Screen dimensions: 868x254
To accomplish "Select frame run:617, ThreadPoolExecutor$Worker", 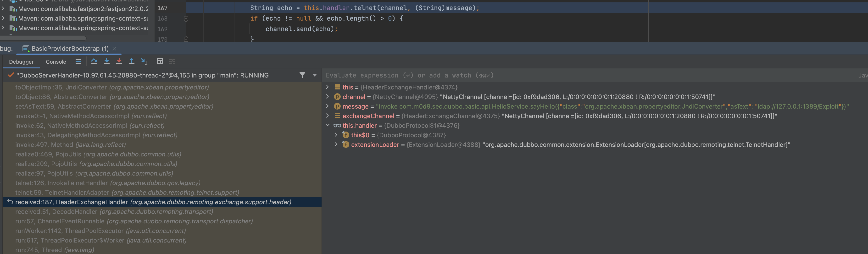I will point(162,240).
